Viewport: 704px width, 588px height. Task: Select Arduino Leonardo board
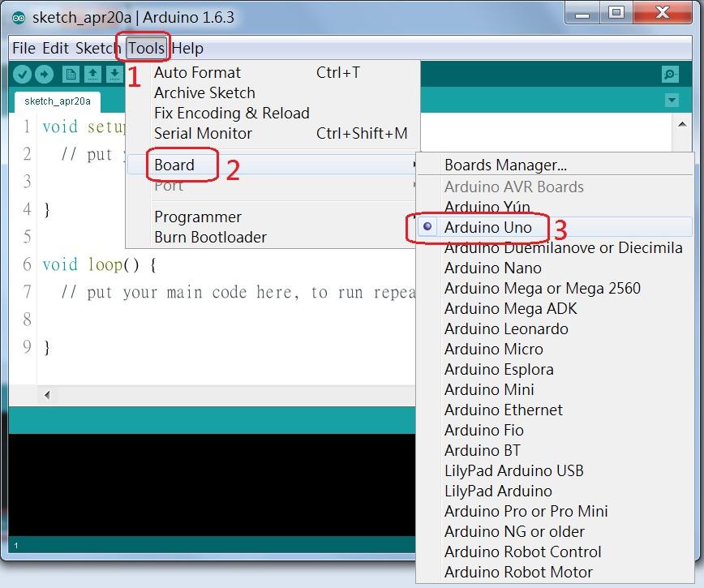(556, 328)
